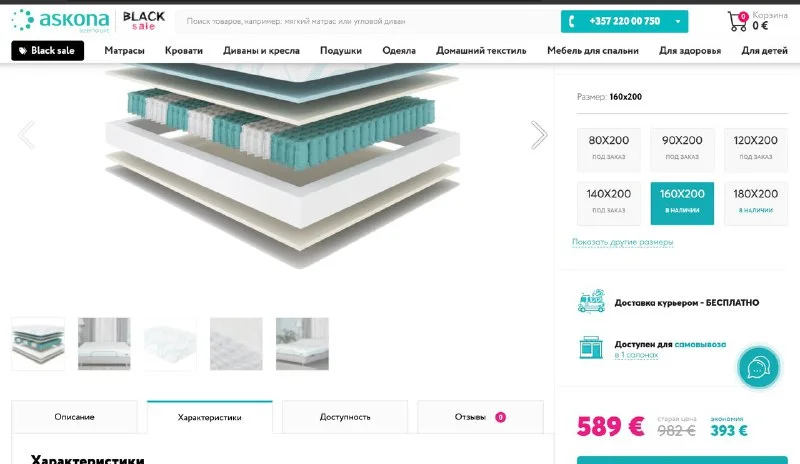The height and width of the screenshot is (464, 800).
Task: Focus the product search field
Action: pyautogui.click(x=367, y=21)
